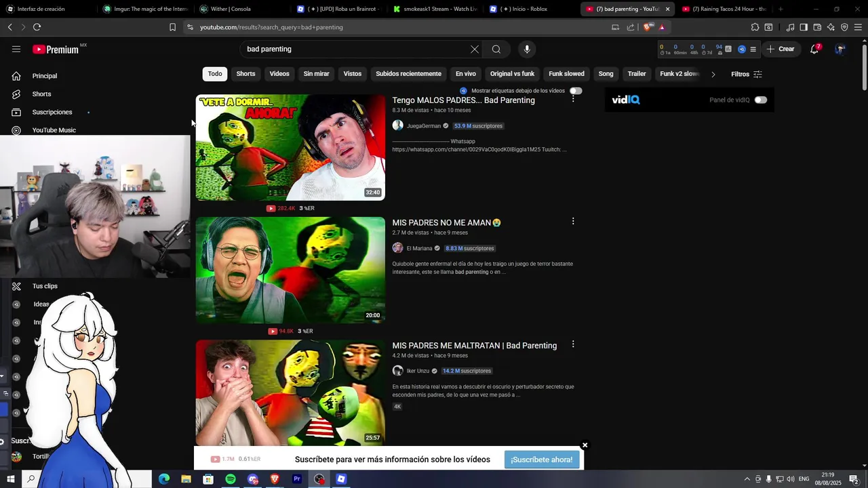
Task: Open JuegaGerman video thumbnail 32:40
Action: click(290, 147)
